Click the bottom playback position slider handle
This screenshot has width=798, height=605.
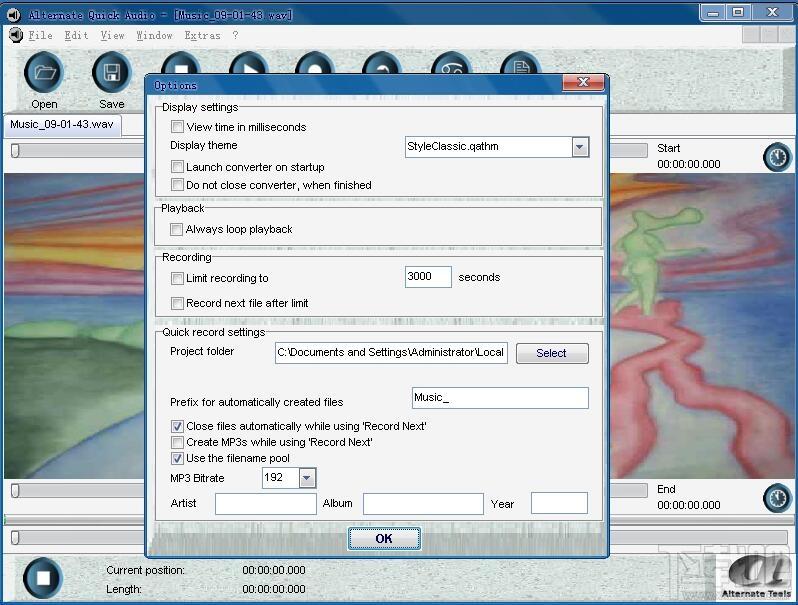click(15, 537)
